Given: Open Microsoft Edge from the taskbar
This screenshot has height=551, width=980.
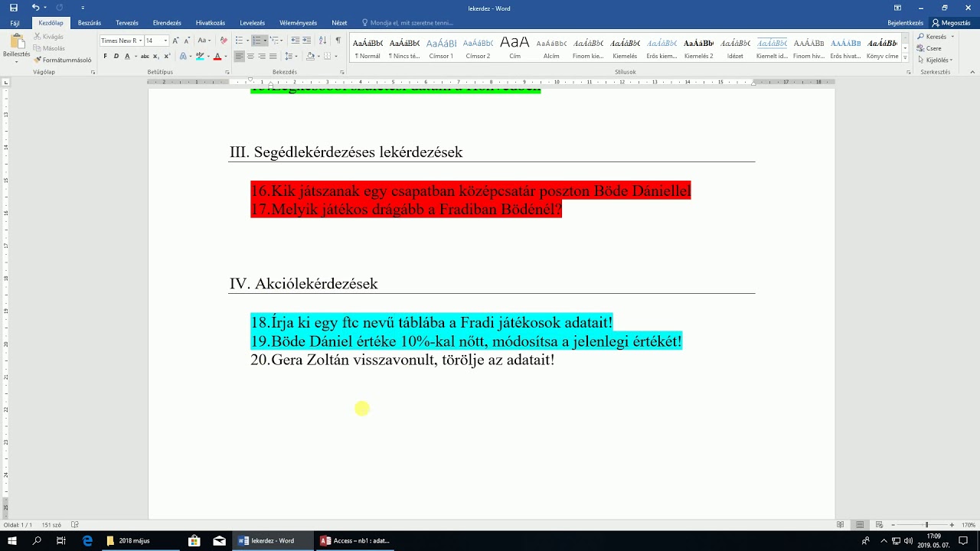Looking at the screenshot, I should click(x=87, y=540).
